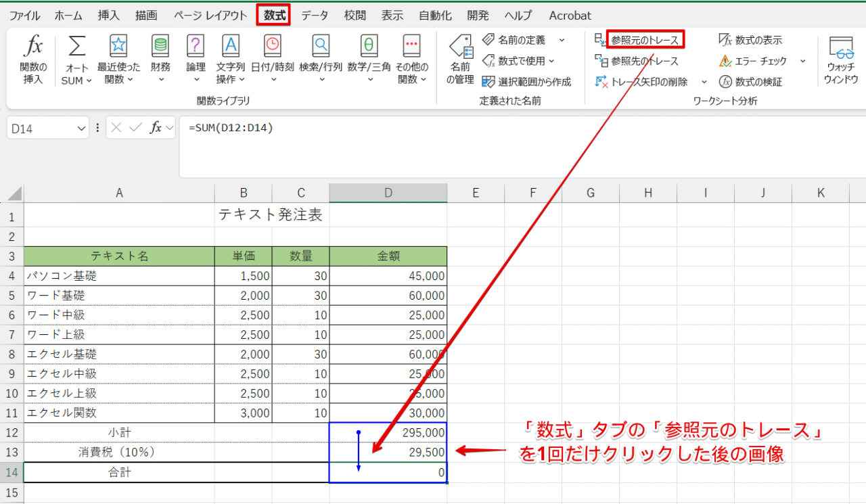Open the オートSUM sigma icon

[x=77, y=47]
